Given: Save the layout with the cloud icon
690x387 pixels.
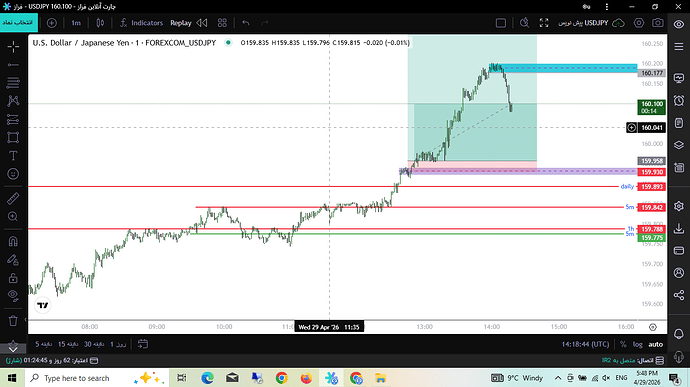Looking at the screenshot, I should coord(618,23).
